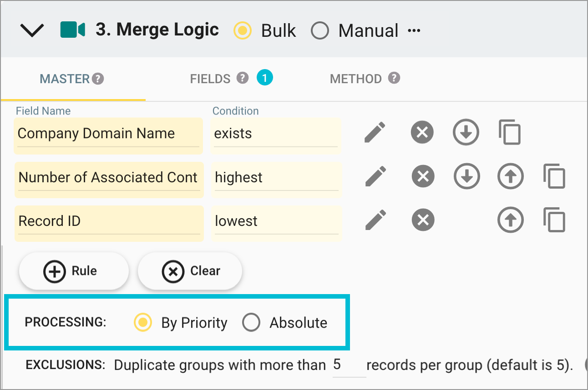The image size is (588, 390).
Task: Remove the Number of Associated Contacts rule
Action: coord(422,176)
